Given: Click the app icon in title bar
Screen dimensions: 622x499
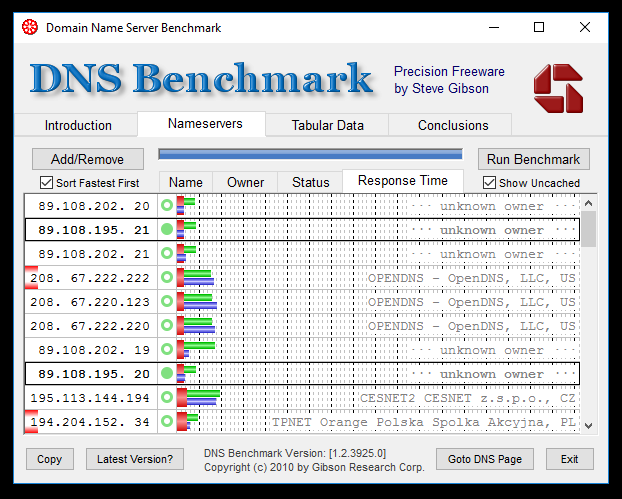Looking at the screenshot, I should (30, 27).
